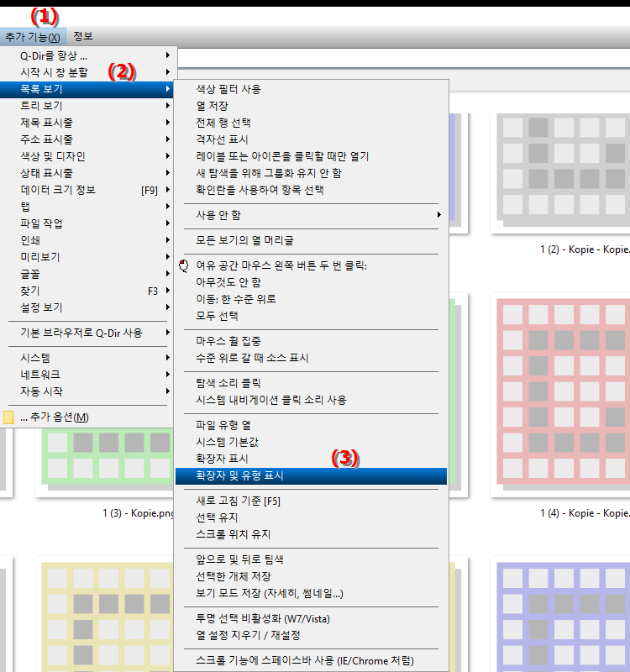Toggle 레이블 또는 아이콘을 클릭할 때만 열기
The image size is (630, 672).
tap(311, 156)
